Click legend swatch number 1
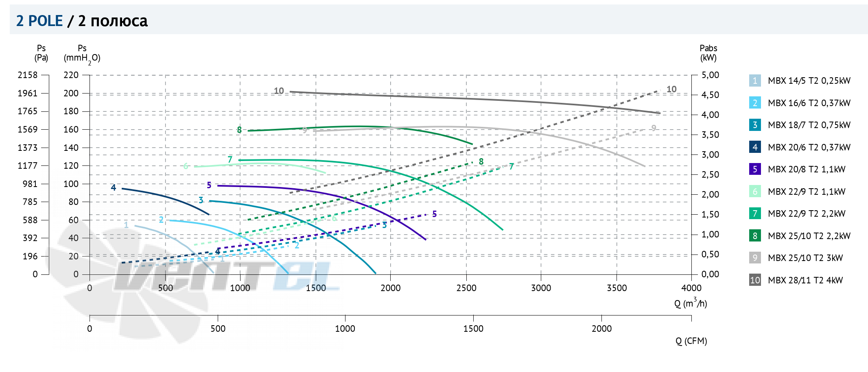This screenshot has width=868, height=372. tap(755, 80)
